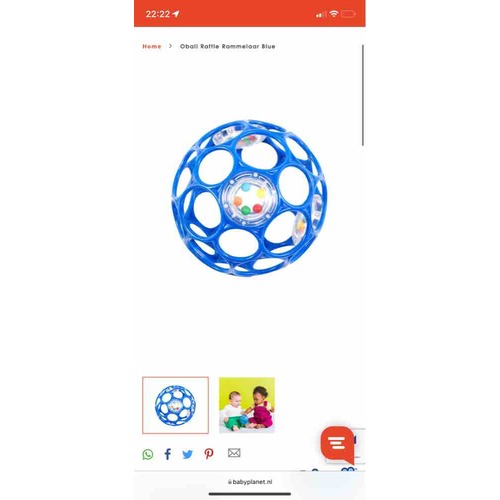Click the Oball Rattle Rammelaar Blue breadcrumb
Viewport: 500px width, 500px height.
228,46
